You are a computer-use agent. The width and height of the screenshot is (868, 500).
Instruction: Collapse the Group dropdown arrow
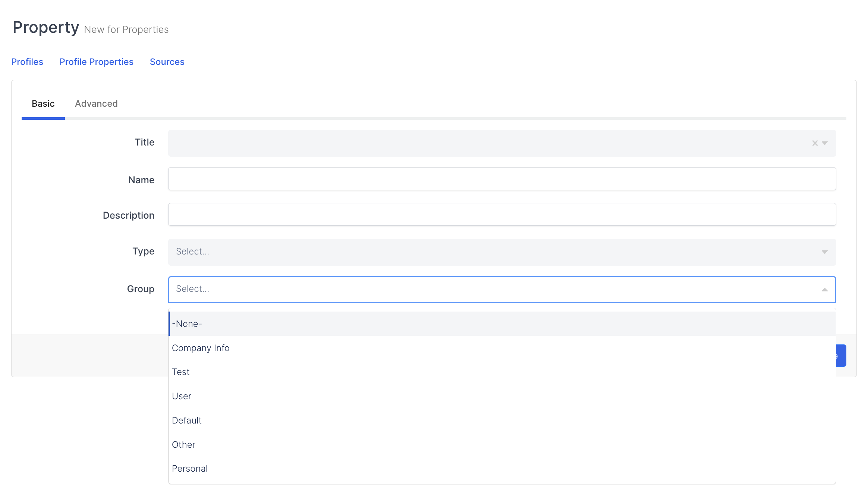coord(825,290)
